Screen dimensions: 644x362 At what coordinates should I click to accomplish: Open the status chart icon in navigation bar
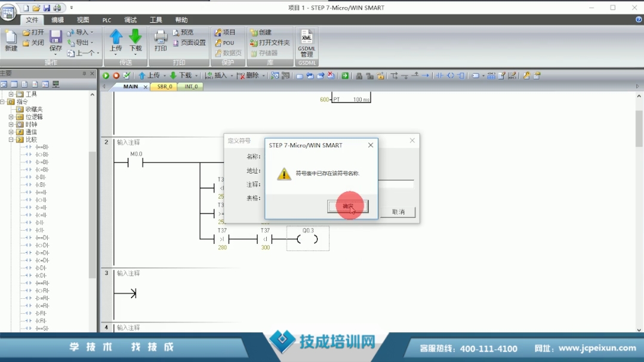click(14, 84)
